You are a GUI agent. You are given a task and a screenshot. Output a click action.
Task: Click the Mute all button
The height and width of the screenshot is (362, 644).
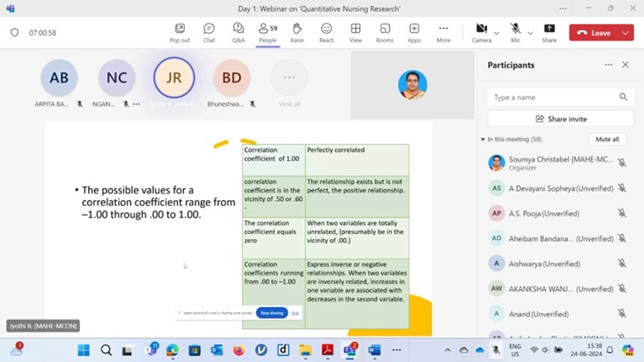point(607,139)
